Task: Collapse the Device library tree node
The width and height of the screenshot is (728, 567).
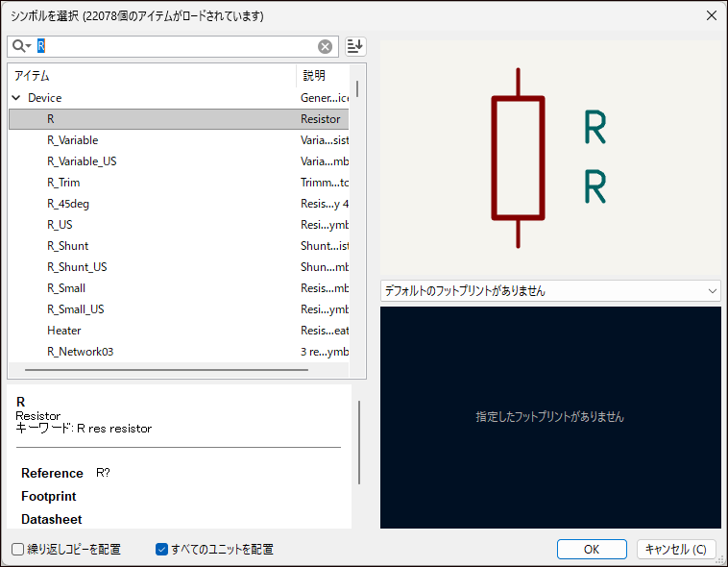Action: (16, 98)
